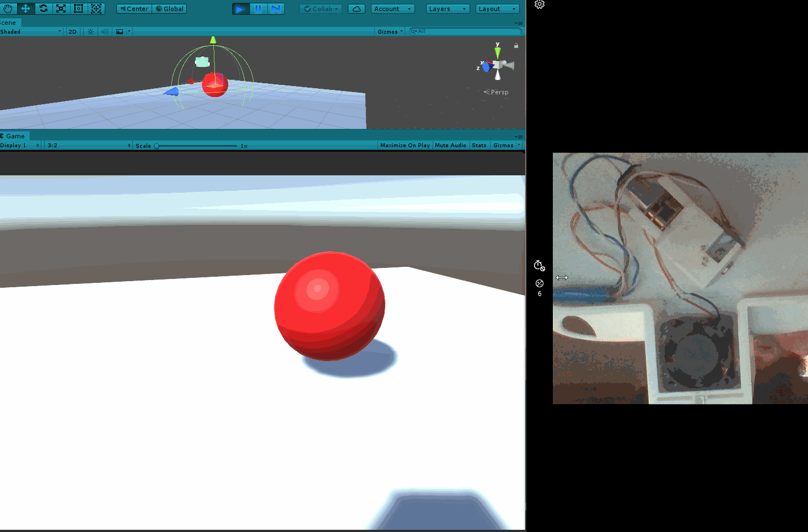Viewport: 808px width, 532px height.
Task: Toggle Mute Audio in the Game view
Action: tap(450, 145)
